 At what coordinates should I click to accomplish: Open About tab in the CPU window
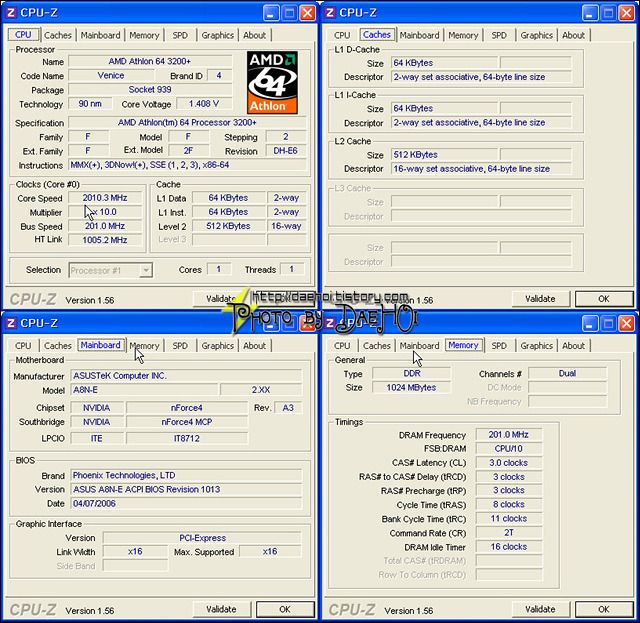255,35
